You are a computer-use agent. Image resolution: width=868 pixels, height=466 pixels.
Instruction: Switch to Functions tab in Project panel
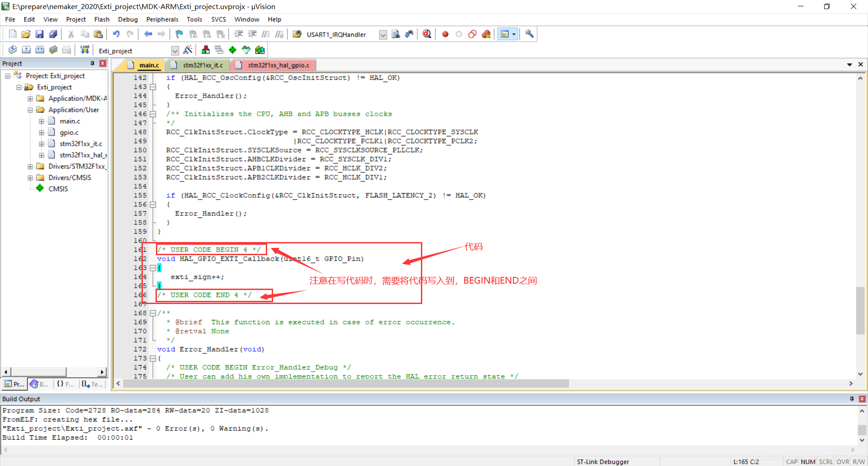coord(65,384)
